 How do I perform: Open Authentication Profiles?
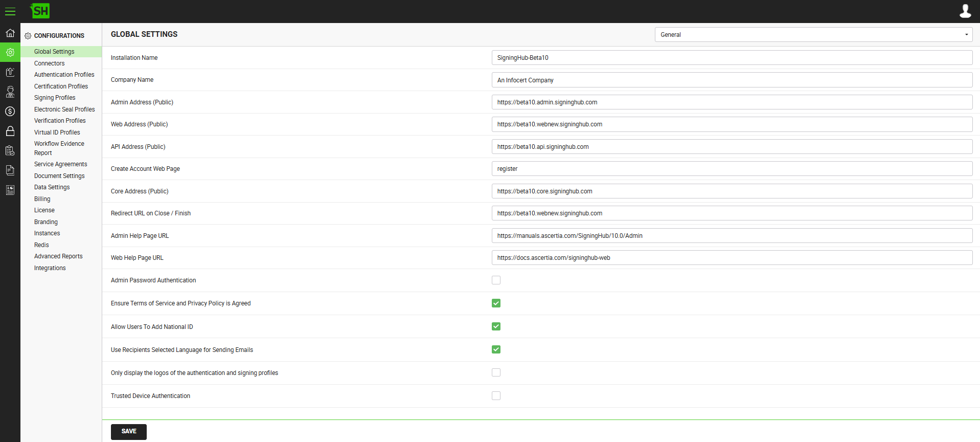coord(64,75)
